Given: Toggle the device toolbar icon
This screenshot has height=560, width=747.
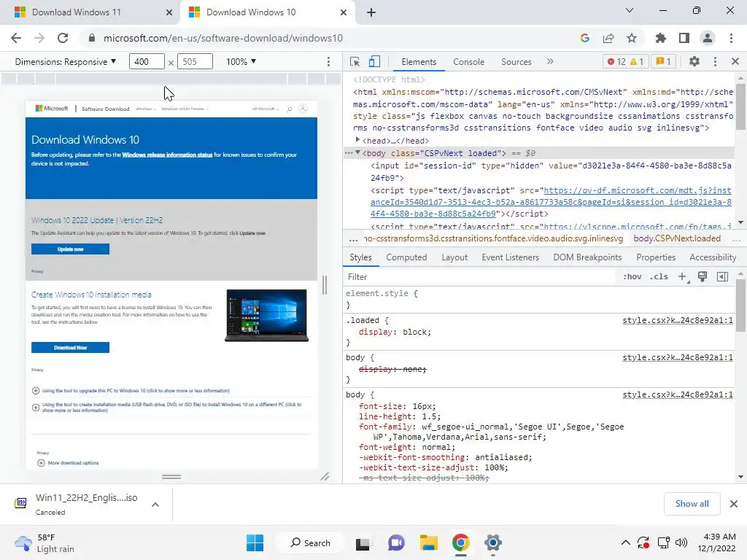Looking at the screenshot, I should tap(374, 61).
